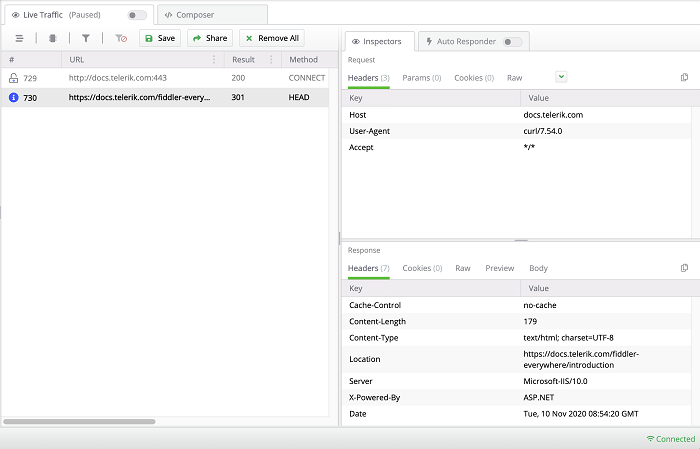700x449 pixels.
Task: Click the curl/7.54.0 value
Action: pos(542,131)
